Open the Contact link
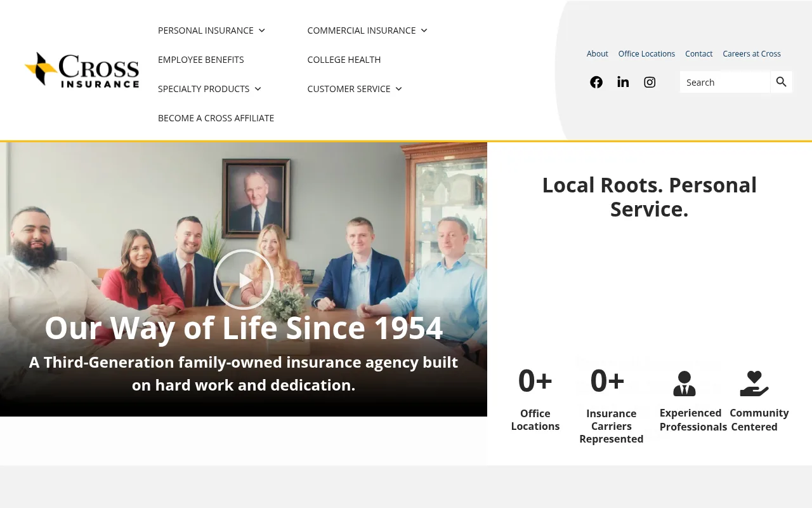 point(699,54)
